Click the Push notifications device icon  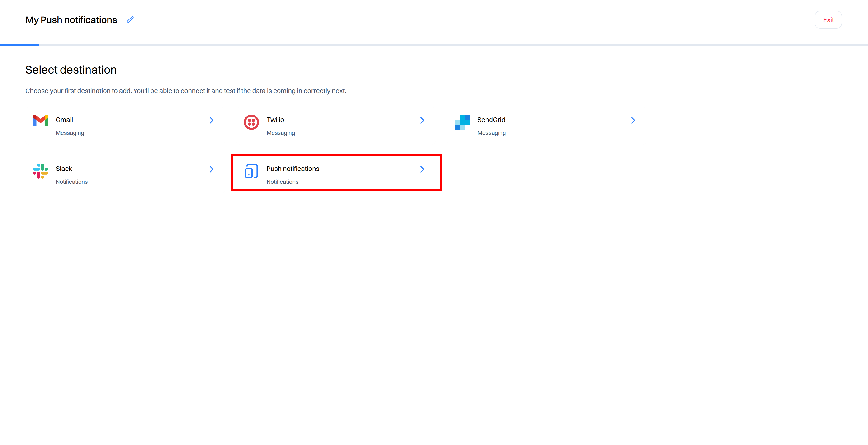tap(251, 171)
